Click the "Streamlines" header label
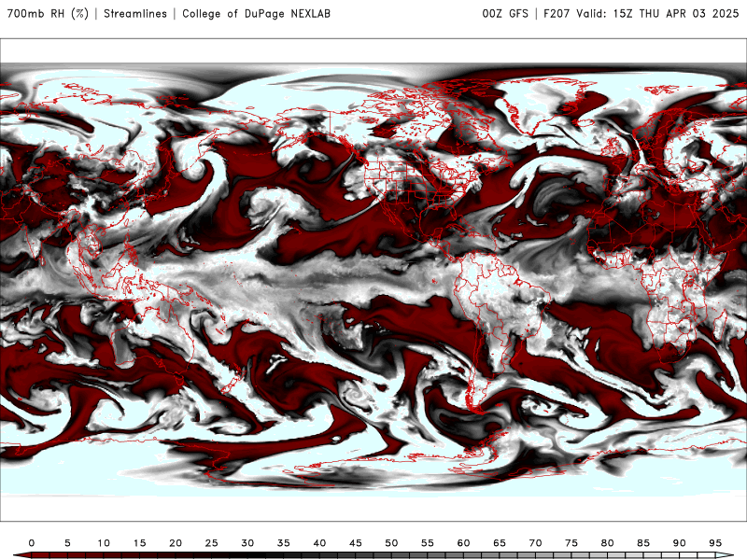The width and height of the screenshot is (747, 560). (135, 13)
